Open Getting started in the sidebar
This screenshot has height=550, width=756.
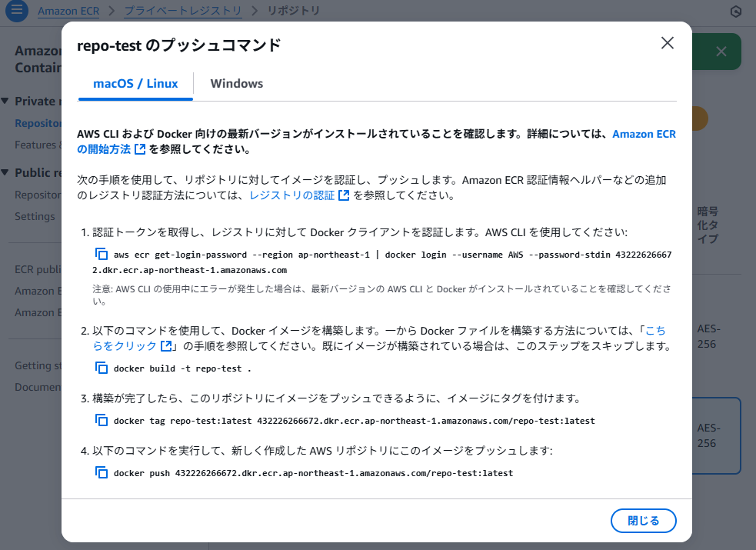(x=38, y=366)
